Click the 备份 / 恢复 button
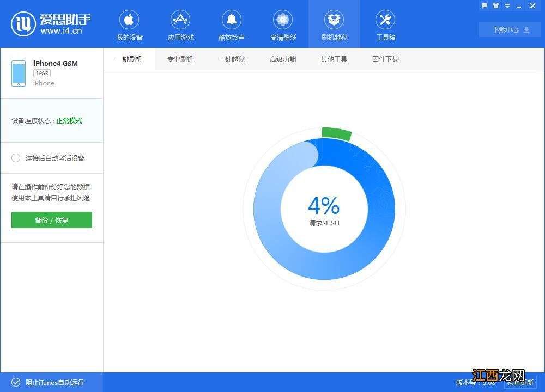The image size is (545, 392). pyautogui.click(x=52, y=220)
